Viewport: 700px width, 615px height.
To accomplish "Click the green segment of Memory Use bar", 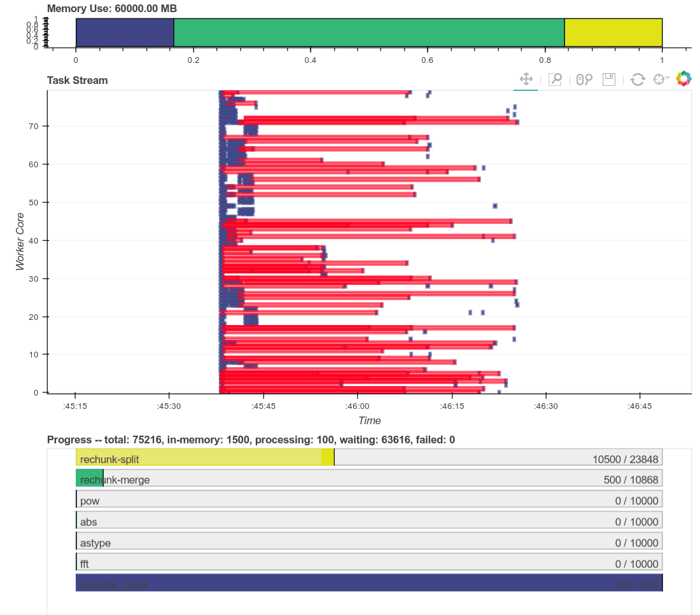I will [x=369, y=32].
